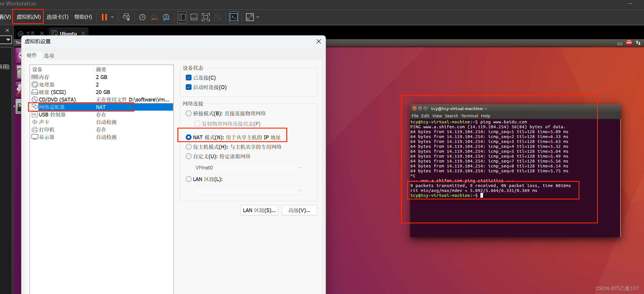
Task: Toggle the library sidebar view icon
Action: pyautogui.click(x=182, y=17)
